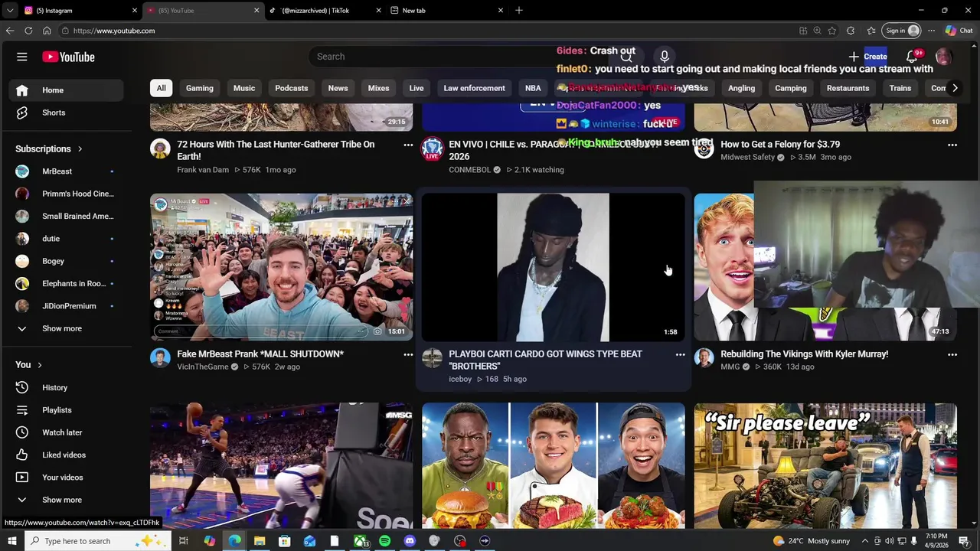Screen dimensions: 980x551
Task: Open Discord from the taskbar
Action: point(410,541)
